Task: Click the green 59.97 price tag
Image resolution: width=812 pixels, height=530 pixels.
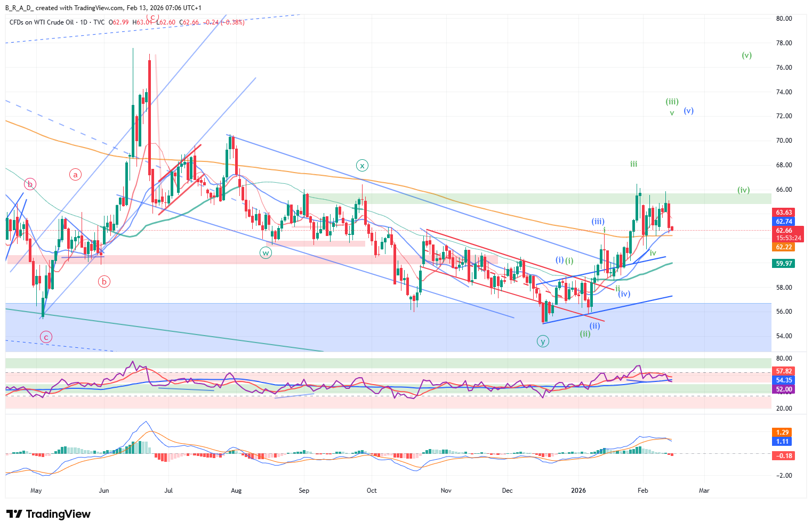Action: pos(784,264)
